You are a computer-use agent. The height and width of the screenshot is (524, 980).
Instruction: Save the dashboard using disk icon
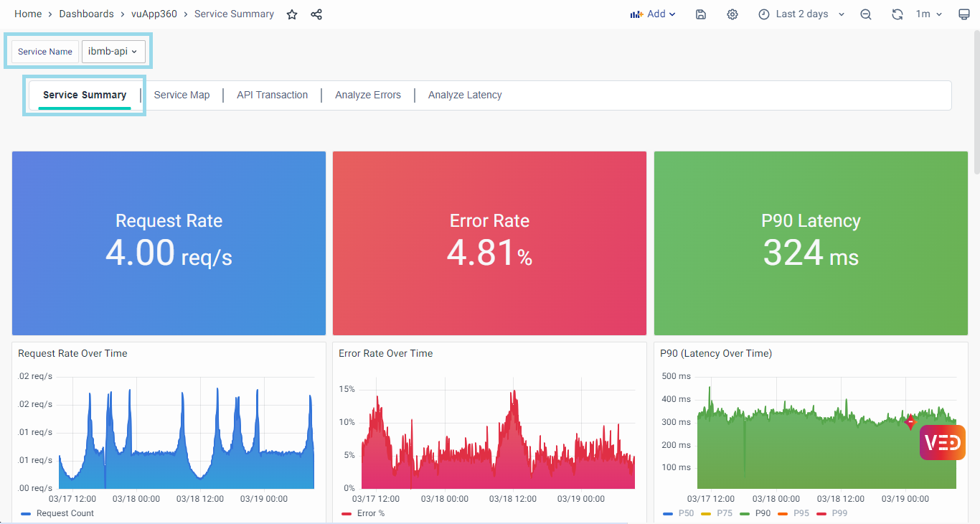(701, 14)
